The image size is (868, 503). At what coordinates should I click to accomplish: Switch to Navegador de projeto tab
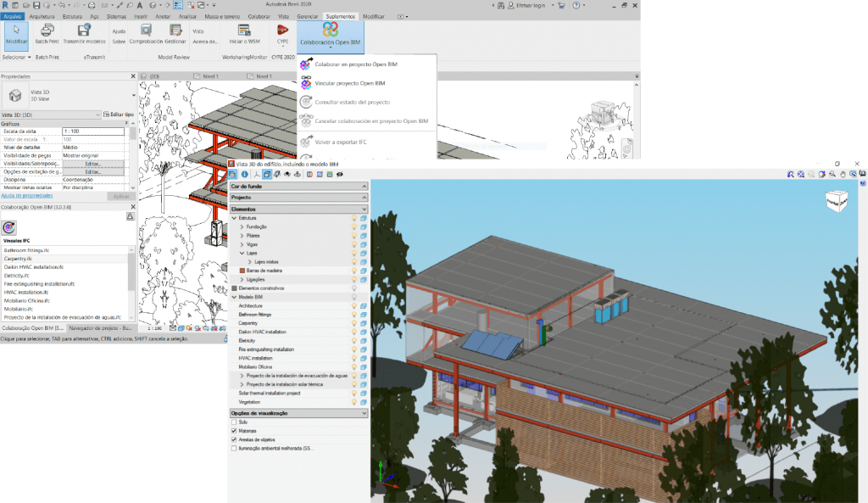click(x=100, y=328)
